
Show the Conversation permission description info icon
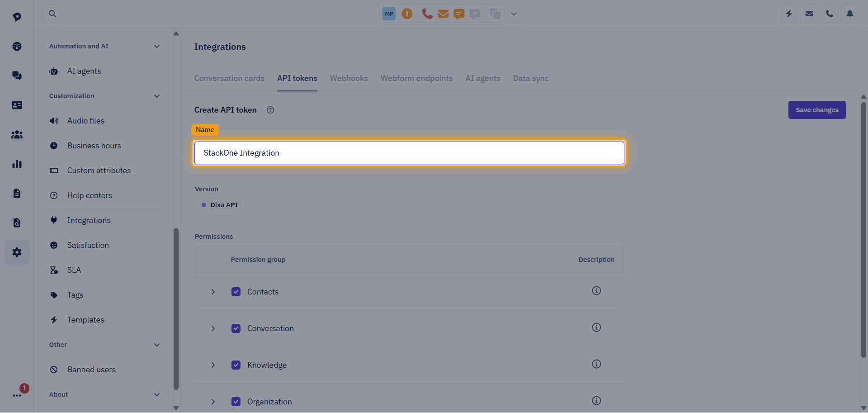point(596,328)
